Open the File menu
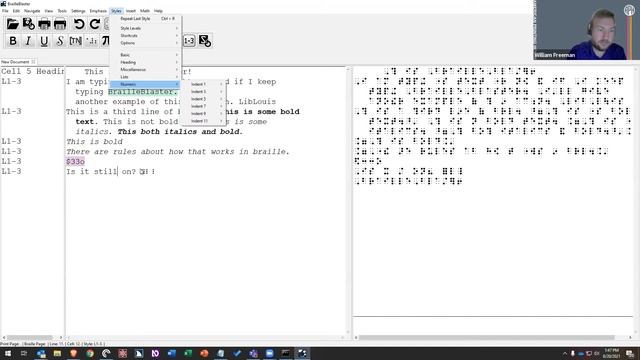 [5, 11]
